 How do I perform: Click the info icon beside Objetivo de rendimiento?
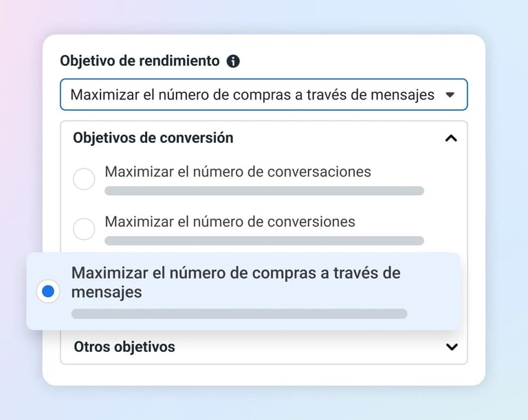(233, 61)
